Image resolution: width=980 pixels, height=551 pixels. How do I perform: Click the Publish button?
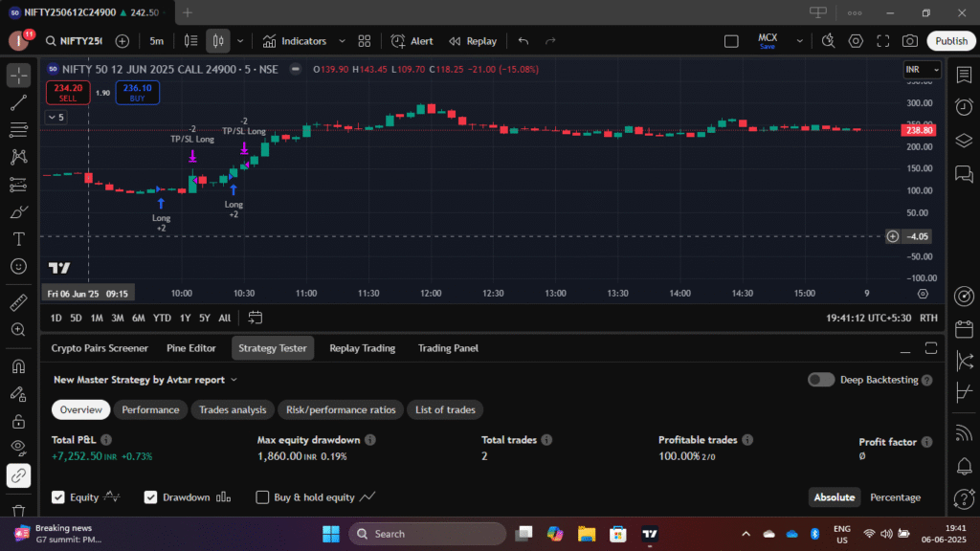pos(951,41)
